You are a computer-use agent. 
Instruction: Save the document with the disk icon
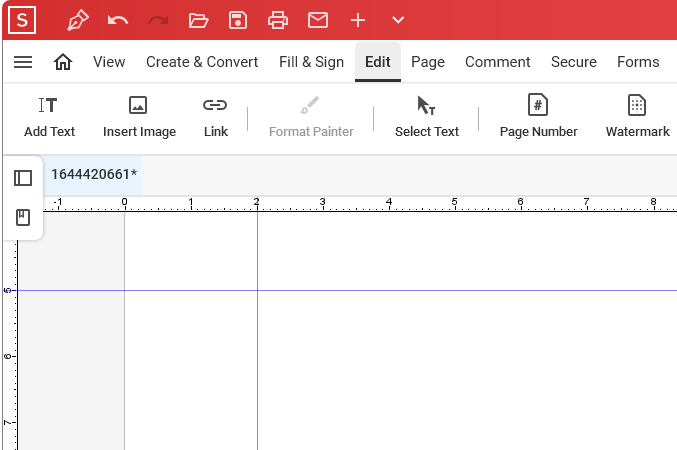238,20
